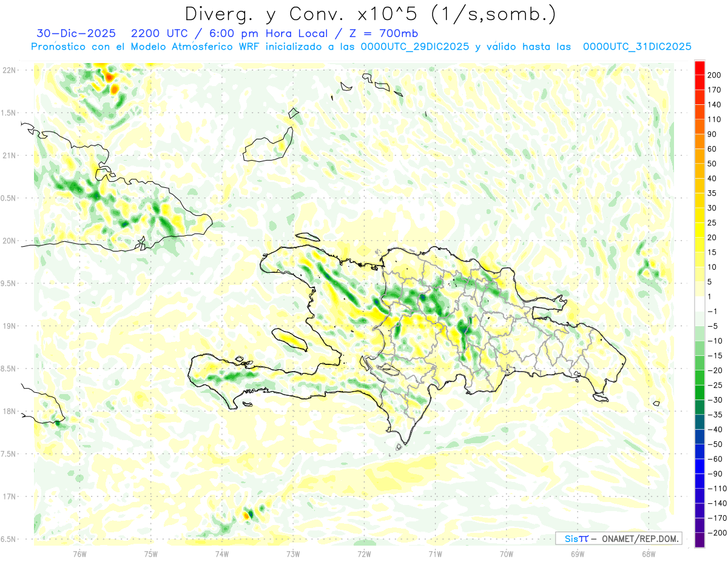
Task: Click the 68W longitude label
Action: [649, 554]
